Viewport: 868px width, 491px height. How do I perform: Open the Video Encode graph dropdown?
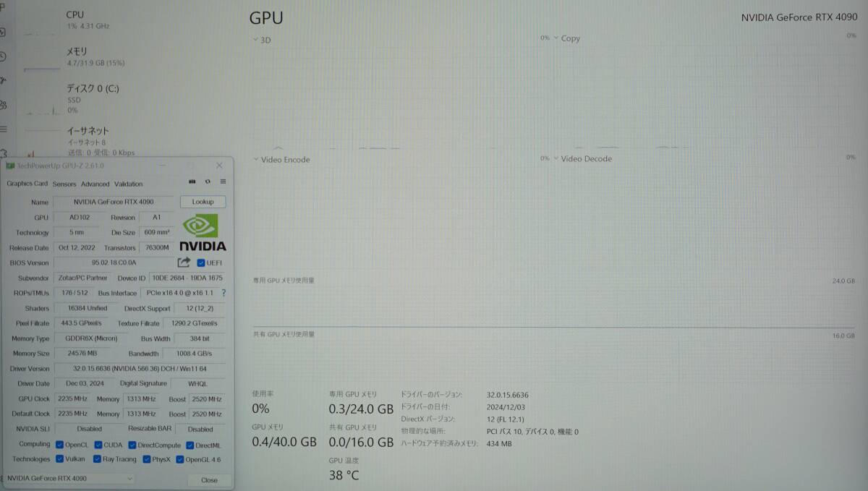click(255, 160)
